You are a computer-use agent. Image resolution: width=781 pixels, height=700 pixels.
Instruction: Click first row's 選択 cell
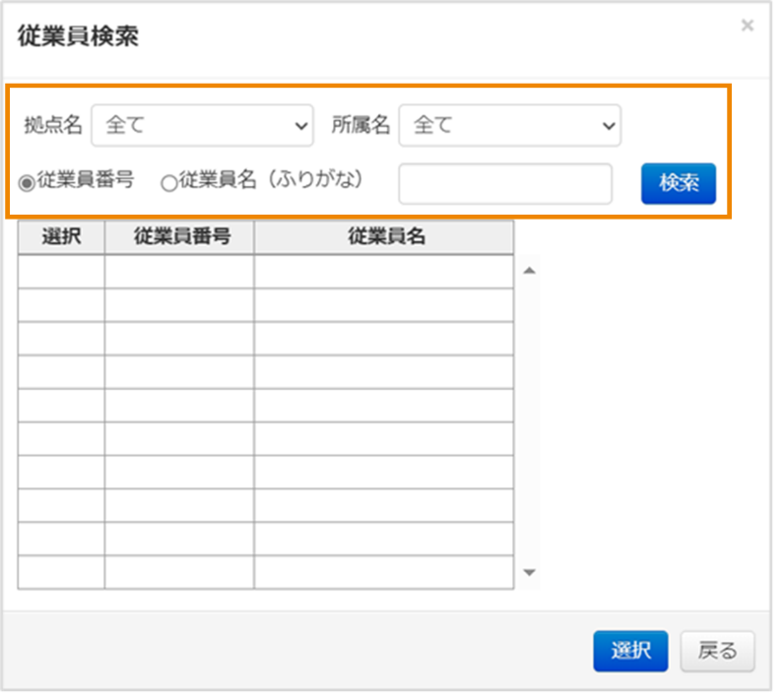coord(61,272)
